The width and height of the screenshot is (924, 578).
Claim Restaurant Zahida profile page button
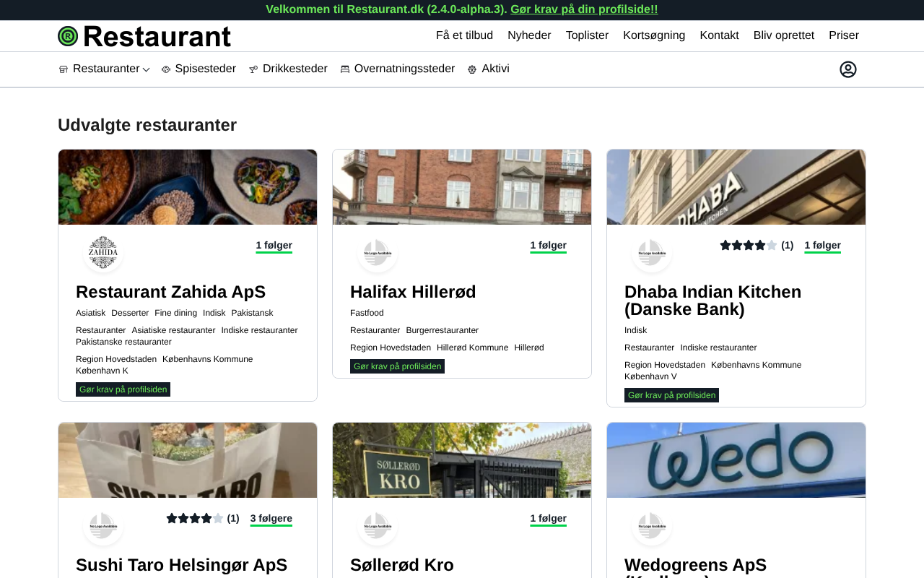click(123, 389)
